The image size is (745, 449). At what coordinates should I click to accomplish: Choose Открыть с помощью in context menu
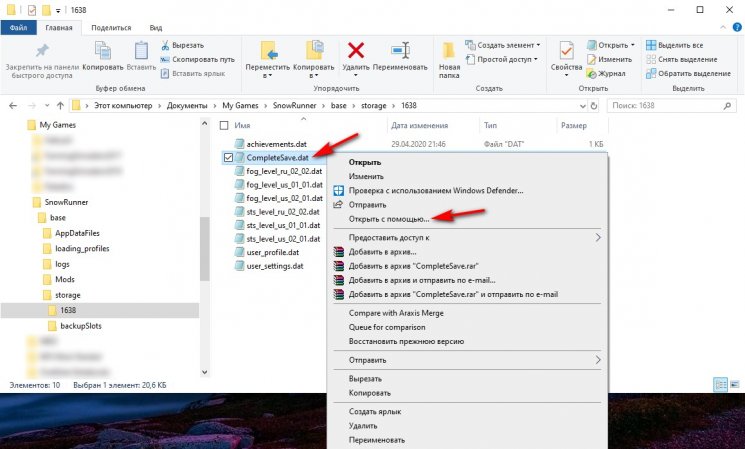[388, 218]
